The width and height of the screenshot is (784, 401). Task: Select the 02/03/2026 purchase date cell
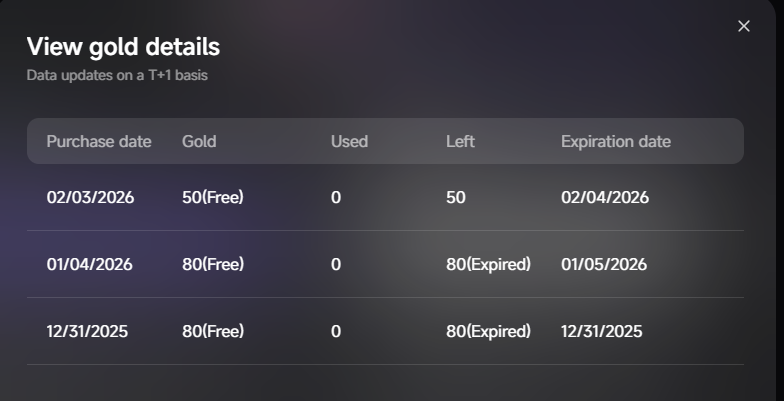(x=90, y=197)
